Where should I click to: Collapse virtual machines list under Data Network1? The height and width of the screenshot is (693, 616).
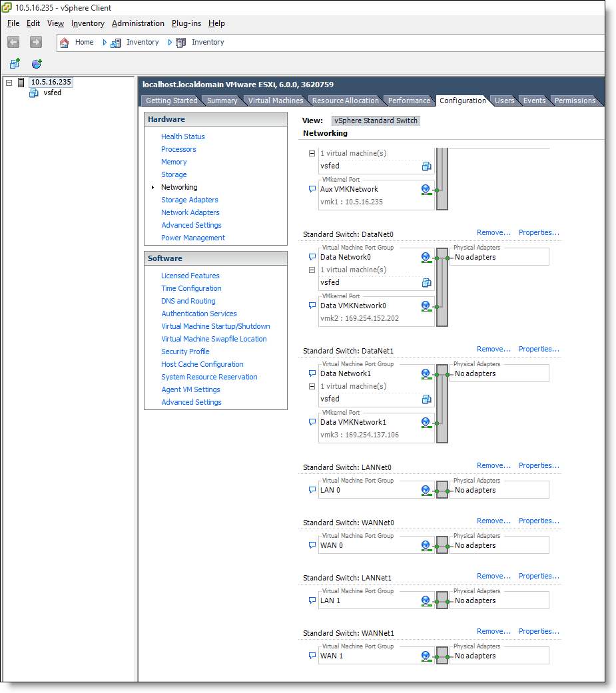pyautogui.click(x=312, y=386)
